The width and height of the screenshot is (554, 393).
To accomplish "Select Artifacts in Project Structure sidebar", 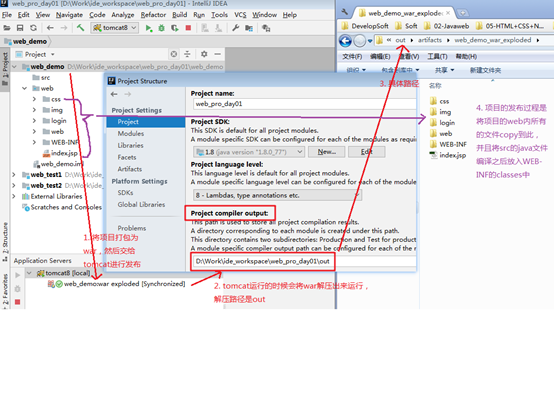I will tap(130, 169).
